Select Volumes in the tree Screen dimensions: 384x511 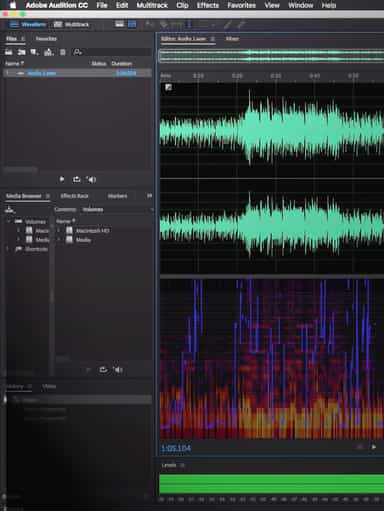pyautogui.click(x=35, y=221)
